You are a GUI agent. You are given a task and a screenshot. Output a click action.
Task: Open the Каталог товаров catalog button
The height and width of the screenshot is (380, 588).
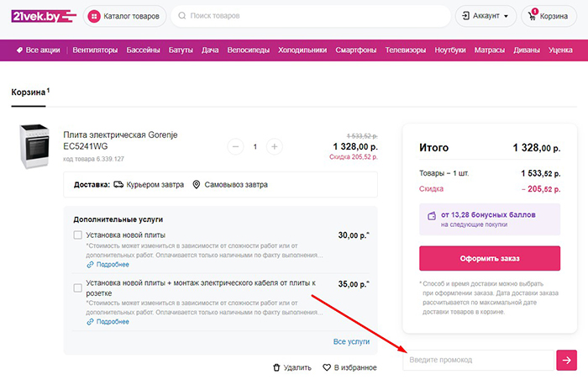coord(124,16)
